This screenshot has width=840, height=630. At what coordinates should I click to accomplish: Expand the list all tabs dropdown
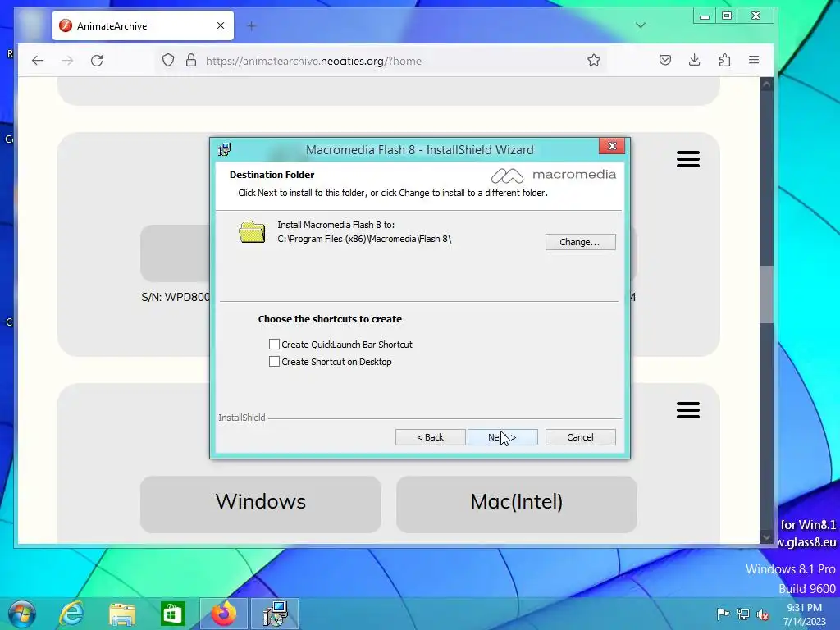pos(640,25)
